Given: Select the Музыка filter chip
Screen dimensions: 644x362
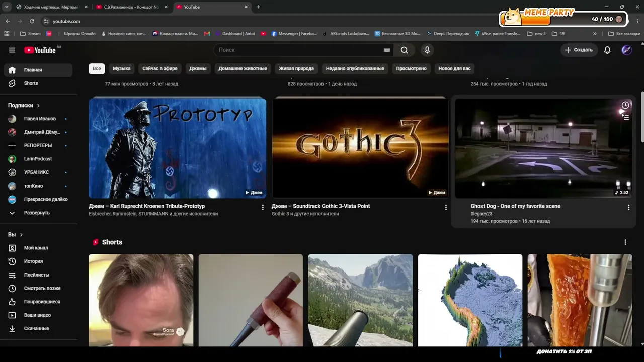Looking at the screenshot, I should click(122, 68).
